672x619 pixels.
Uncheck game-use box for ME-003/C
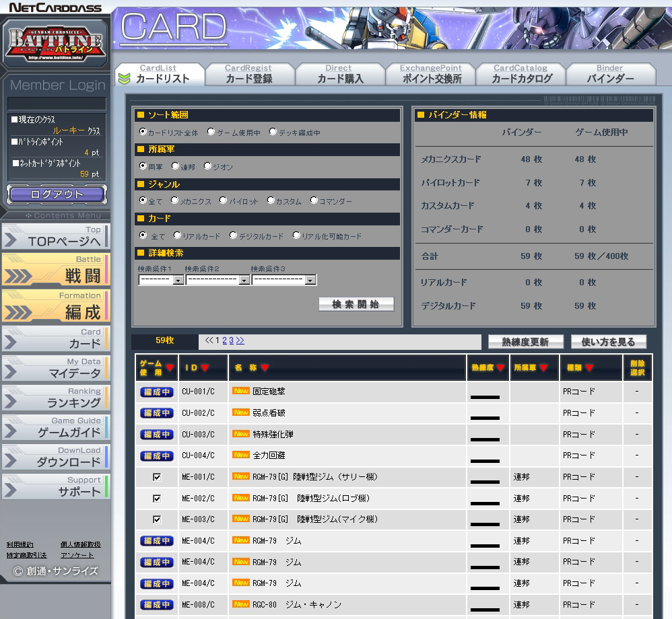click(x=157, y=519)
